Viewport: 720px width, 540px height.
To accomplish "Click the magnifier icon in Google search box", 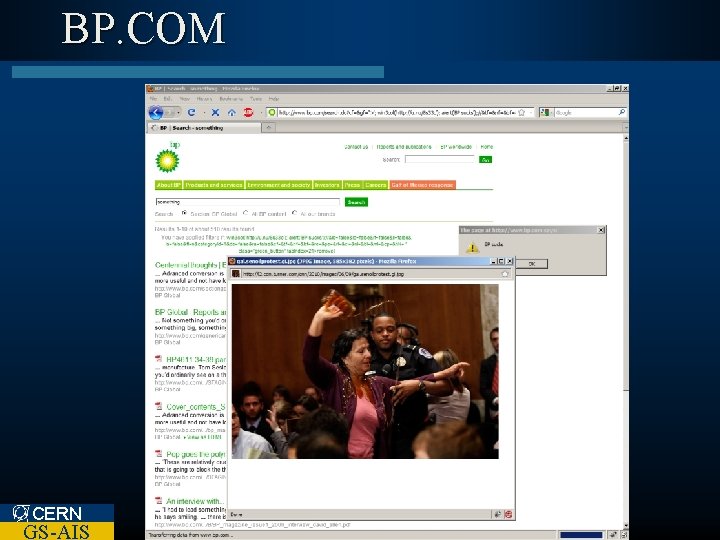I will click(x=622, y=112).
